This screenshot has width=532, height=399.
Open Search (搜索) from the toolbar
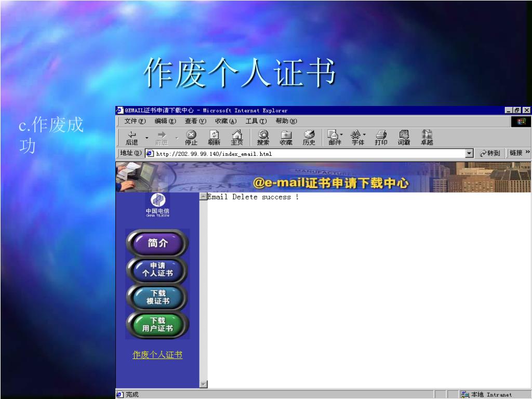(263, 138)
